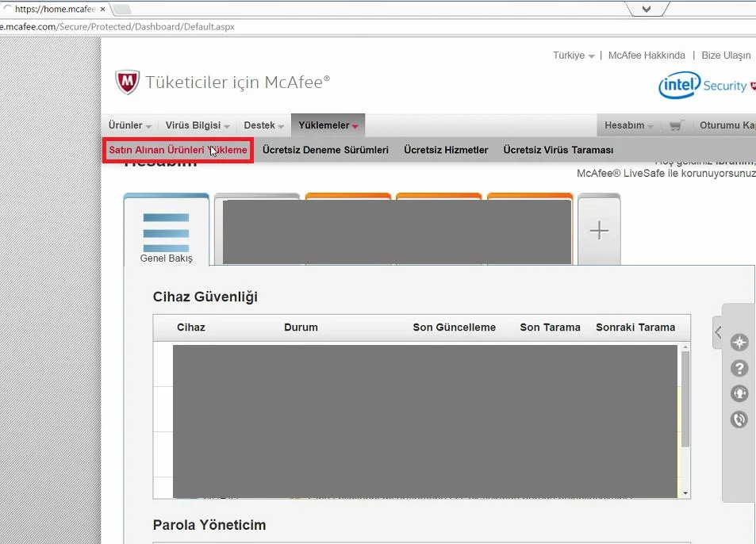
Task: Open McAfee Hakkında link
Action: [647, 56]
